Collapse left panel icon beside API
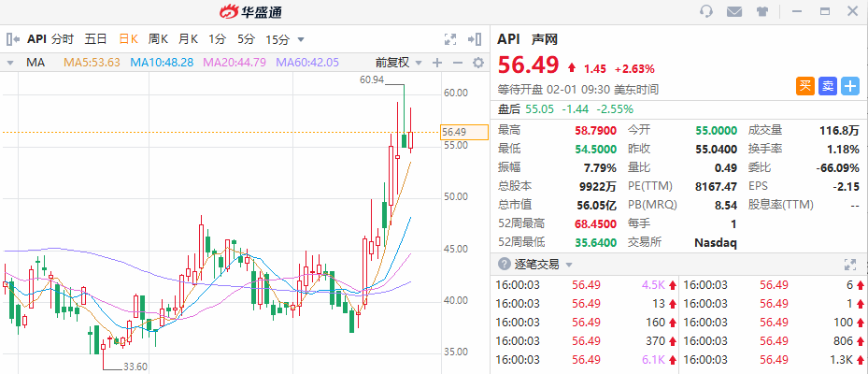This screenshot has width=868, height=374. point(13,39)
